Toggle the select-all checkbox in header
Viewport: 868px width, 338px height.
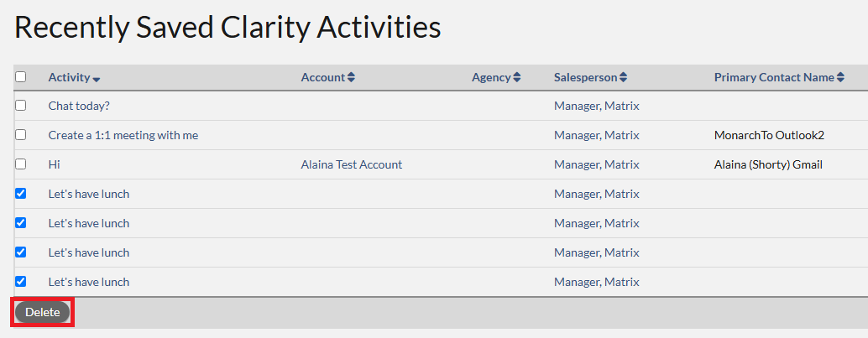pos(21,76)
